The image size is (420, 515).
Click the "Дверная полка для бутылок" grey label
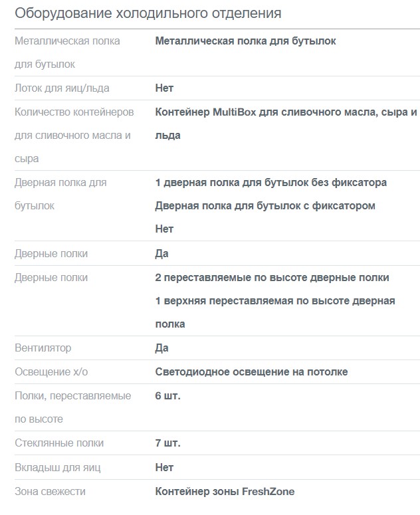[60, 182]
